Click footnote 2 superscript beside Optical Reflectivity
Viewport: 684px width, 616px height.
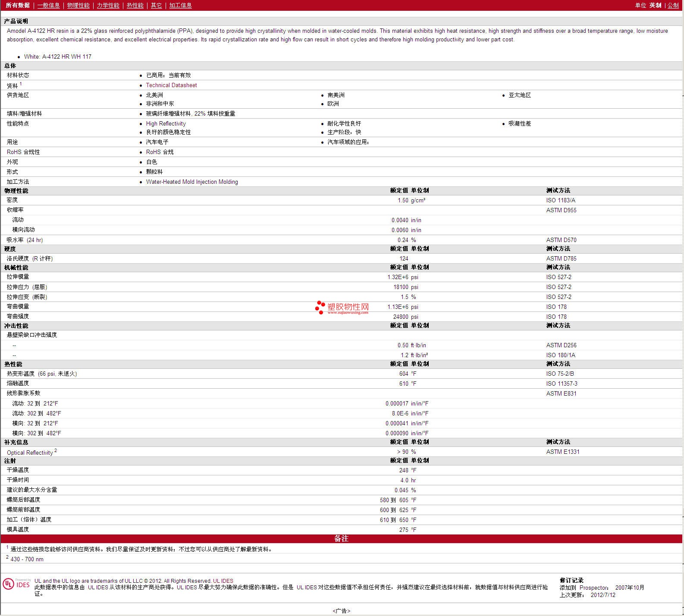click(56, 450)
